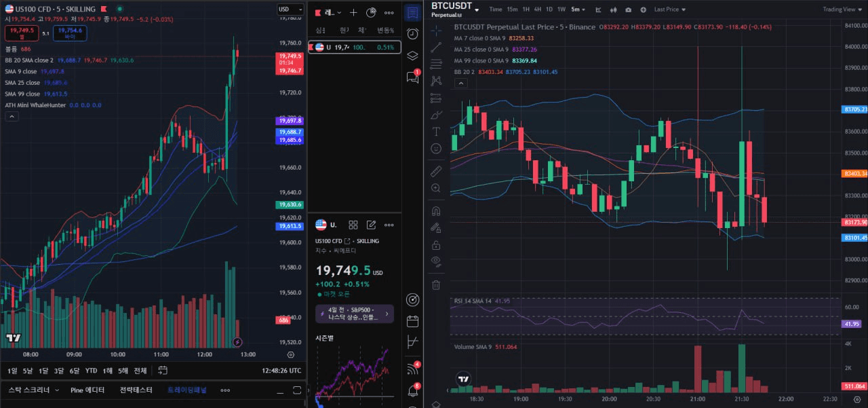The width and height of the screenshot is (868, 408).
Task: Select the text annotation tool
Action: 436,131
